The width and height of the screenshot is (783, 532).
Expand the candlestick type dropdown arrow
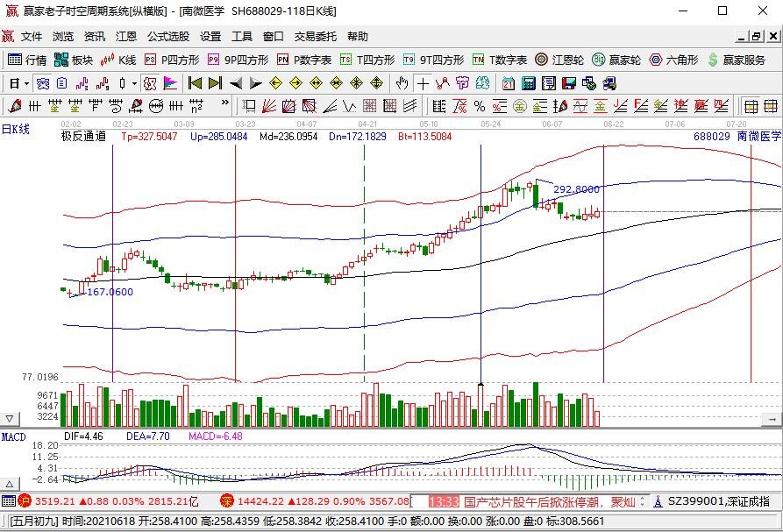(x=134, y=83)
